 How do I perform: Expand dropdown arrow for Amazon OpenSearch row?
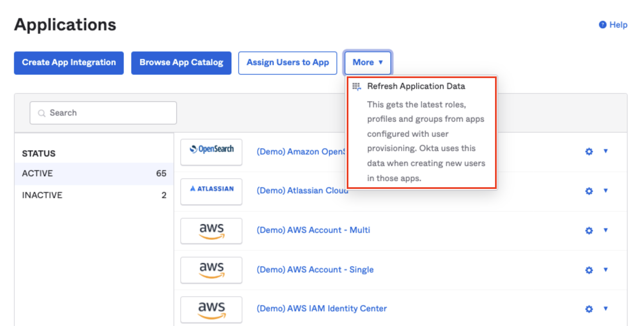pos(605,151)
